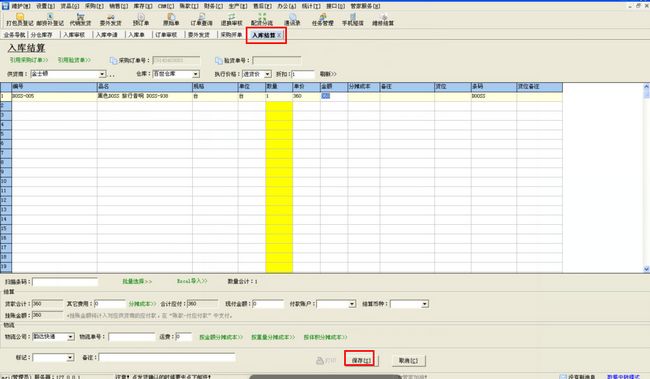
Task: Click the 按金额分摊成本>> link
Action: coord(221,337)
